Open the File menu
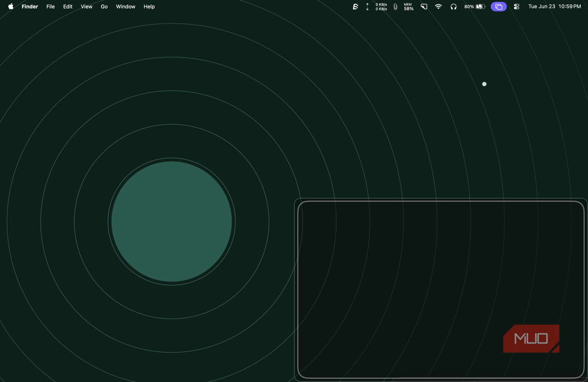Image resolution: width=588 pixels, height=382 pixels. (51, 6)
